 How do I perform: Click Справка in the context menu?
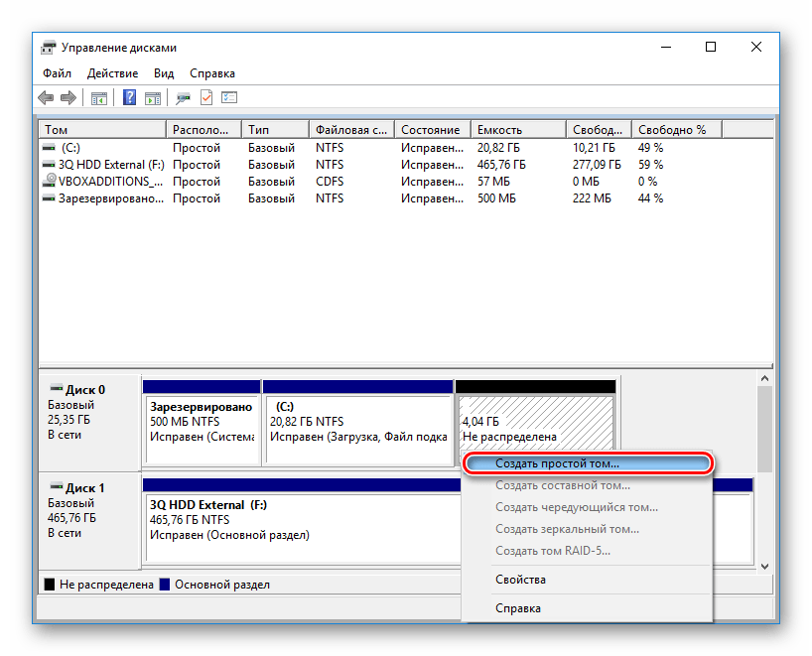(x=518, y=608)
